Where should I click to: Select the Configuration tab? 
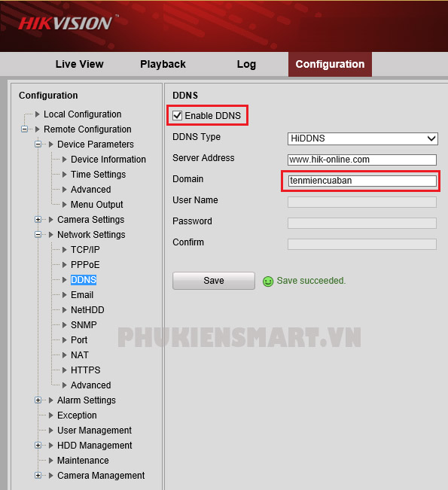point(330,64)
